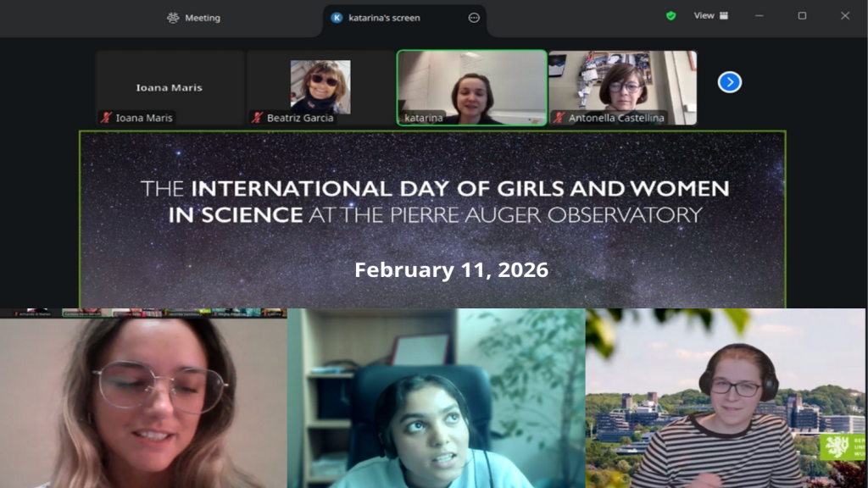This screenshot has height=488, width=868.
Task: Click the shared slide title text
Action: (434, 201)
